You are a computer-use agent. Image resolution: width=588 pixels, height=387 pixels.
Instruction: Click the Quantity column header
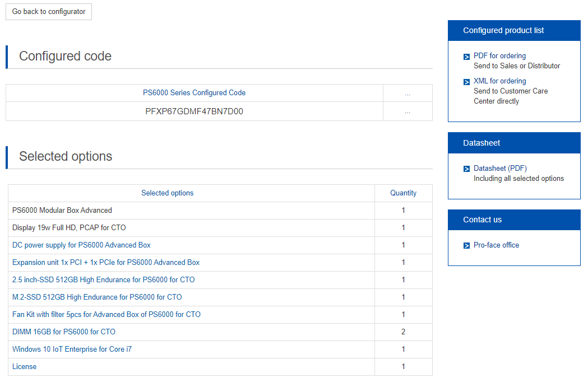403,193
